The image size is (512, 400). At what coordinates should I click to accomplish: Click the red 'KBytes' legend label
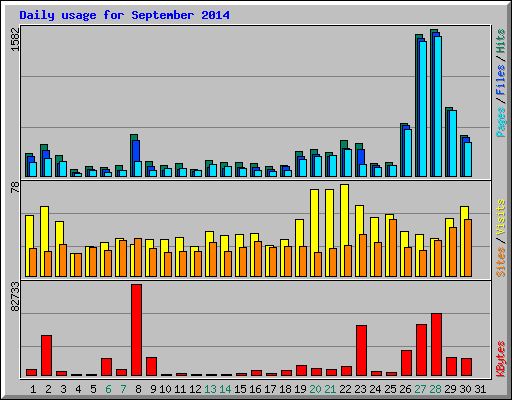point(500,359)
